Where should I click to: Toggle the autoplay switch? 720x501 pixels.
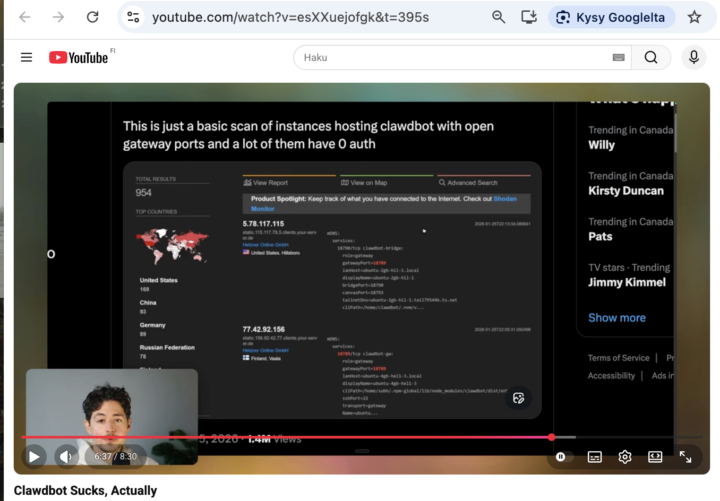pyautogui.click(x=564, y=456)
